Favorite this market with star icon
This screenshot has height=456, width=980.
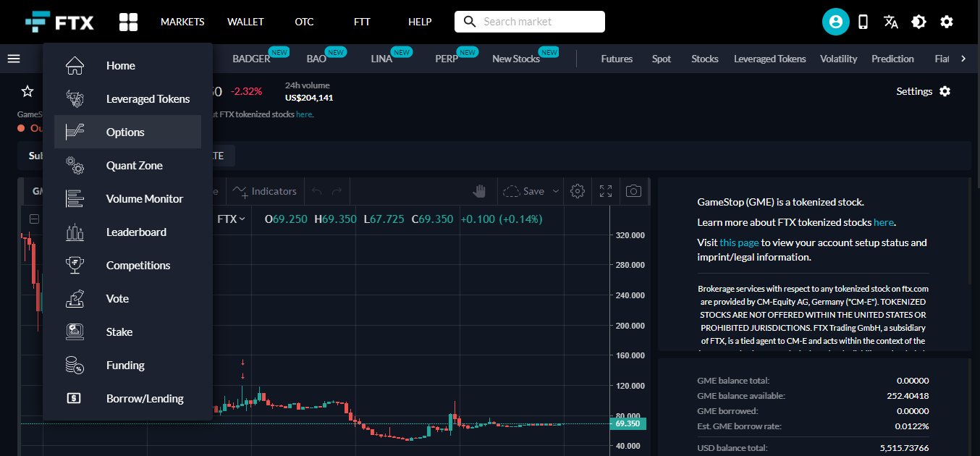pos(28,91)
